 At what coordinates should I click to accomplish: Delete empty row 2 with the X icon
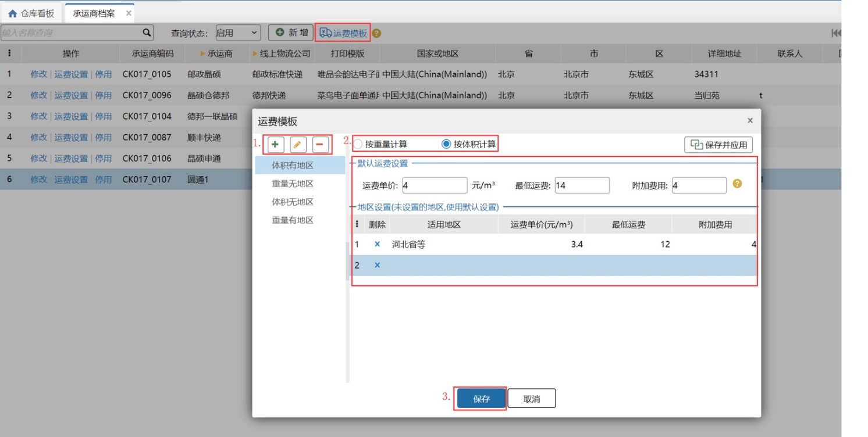377,266
